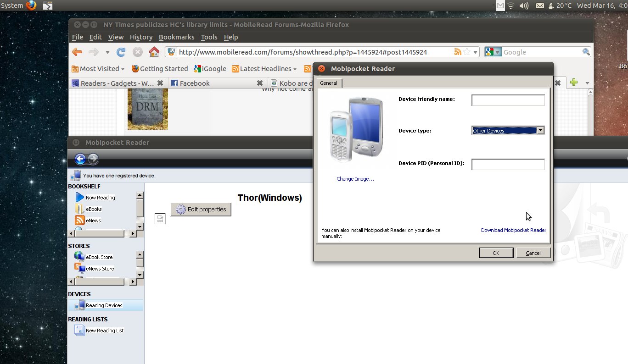
Task: Select the General tab in the dialog
Action: (329, 83)
